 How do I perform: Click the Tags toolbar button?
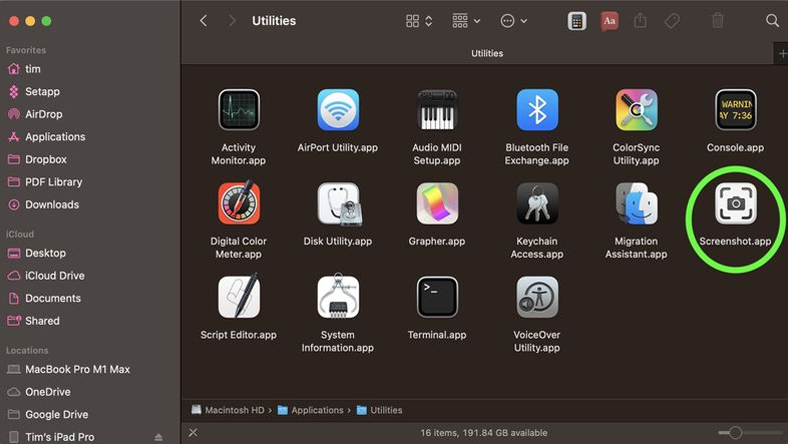(672, 21)
